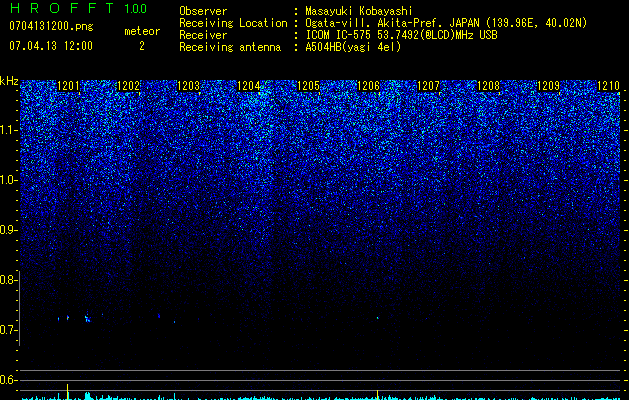Click the yellow meteor spike near 1206
The height and width of the screenshot is (400, 629).
(x=377, y=394)
